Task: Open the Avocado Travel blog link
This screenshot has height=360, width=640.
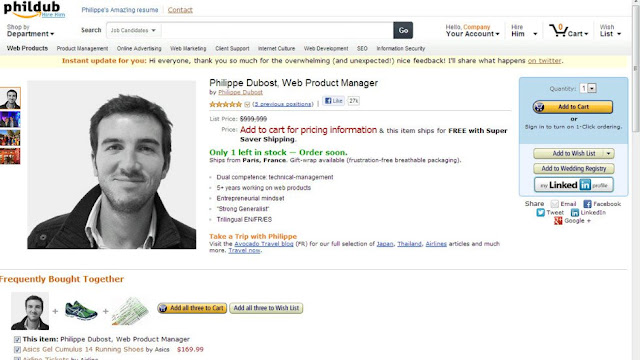Action: (264, 244)
